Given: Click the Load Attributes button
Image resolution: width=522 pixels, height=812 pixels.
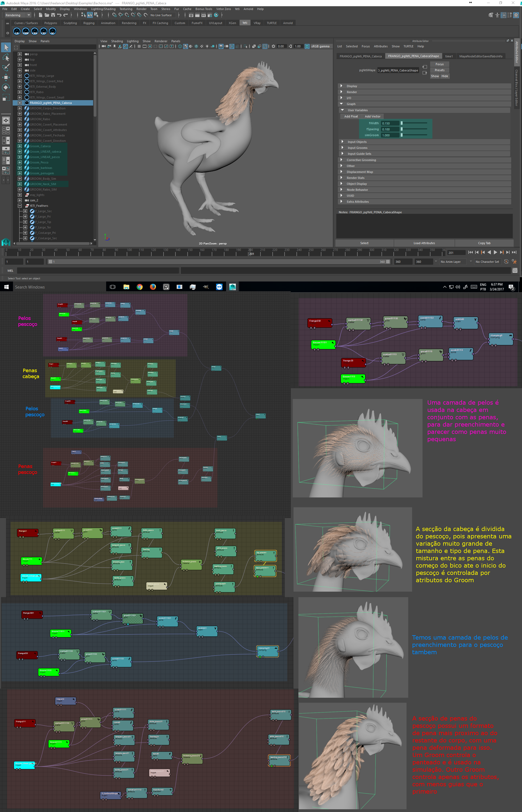Looking at the screenshot, I should [424, 243].
